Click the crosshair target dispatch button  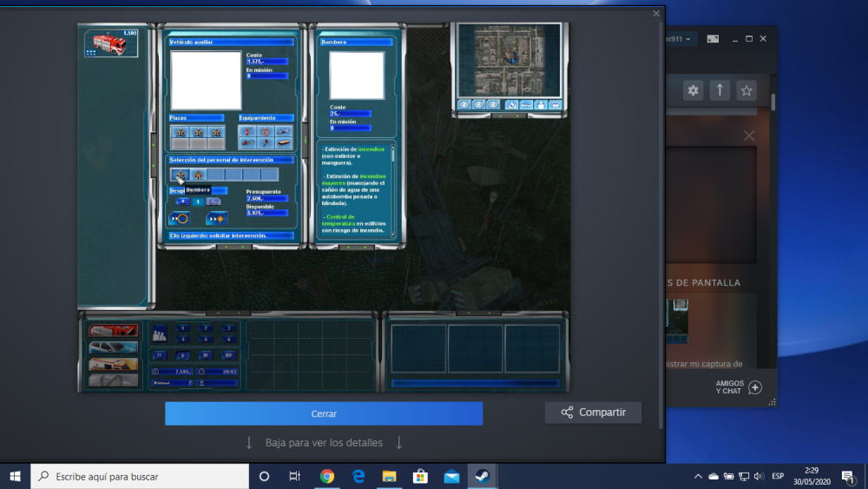216,219
